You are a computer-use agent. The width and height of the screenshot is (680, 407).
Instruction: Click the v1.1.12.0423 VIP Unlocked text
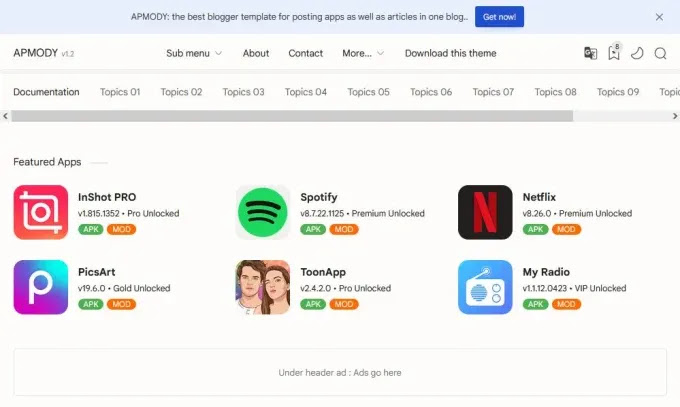point(575,288)
